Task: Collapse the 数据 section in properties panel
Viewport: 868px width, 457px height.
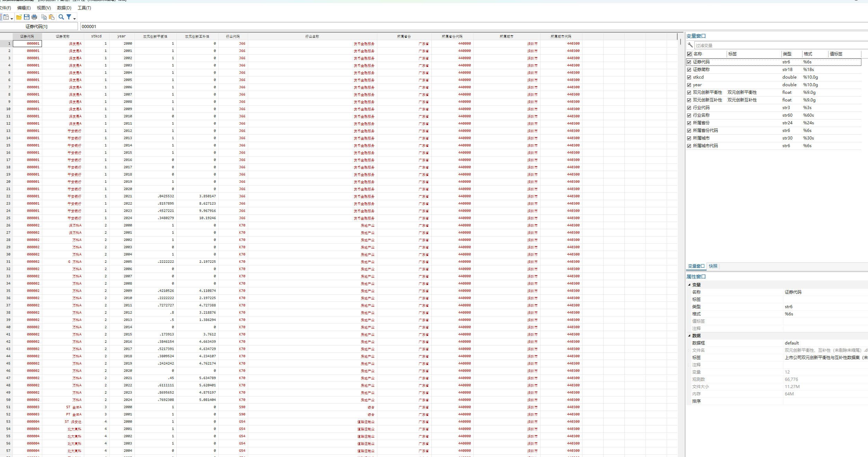Action: pyautogui.click(x=689, y=335)
